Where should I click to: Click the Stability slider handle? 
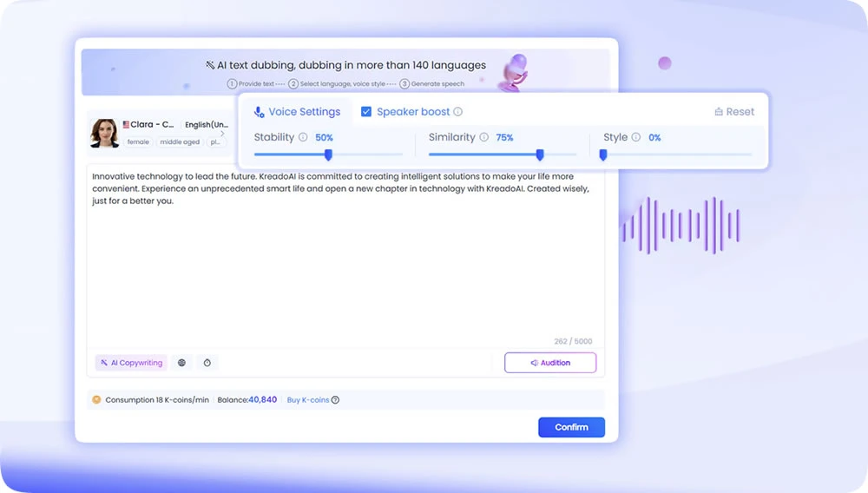[328, 154]
